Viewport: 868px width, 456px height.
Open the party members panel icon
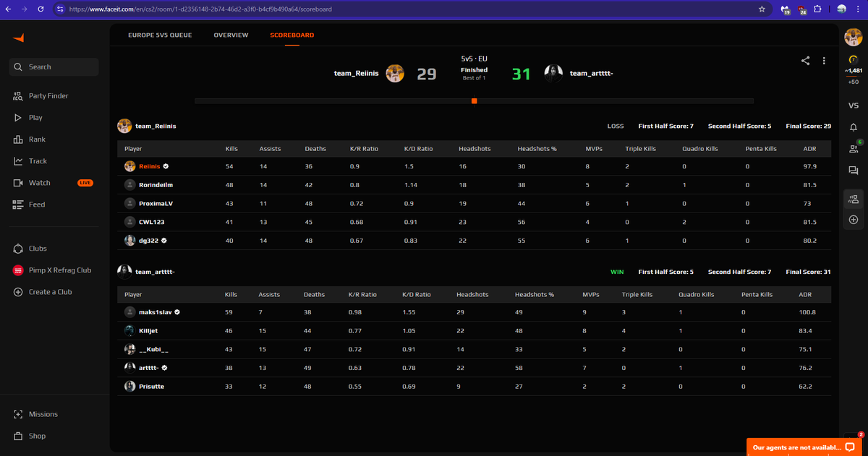coord(854,199)
